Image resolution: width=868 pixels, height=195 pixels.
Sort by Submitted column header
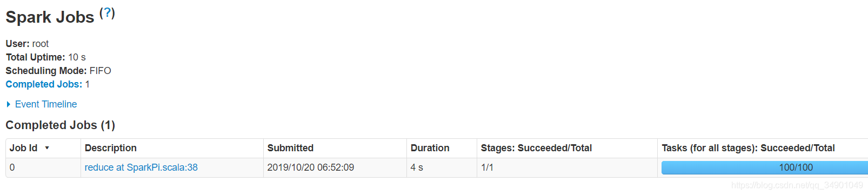[x=290, y=148]
